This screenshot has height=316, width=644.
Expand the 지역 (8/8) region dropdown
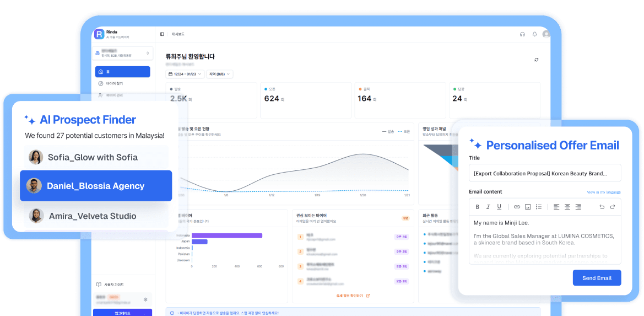tap(220, 74)
